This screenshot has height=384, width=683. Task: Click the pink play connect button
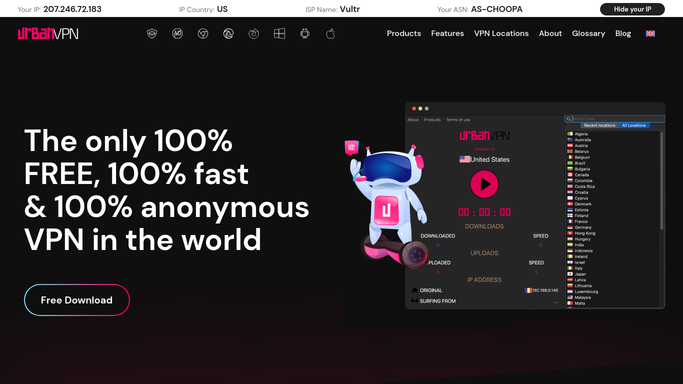484,184
